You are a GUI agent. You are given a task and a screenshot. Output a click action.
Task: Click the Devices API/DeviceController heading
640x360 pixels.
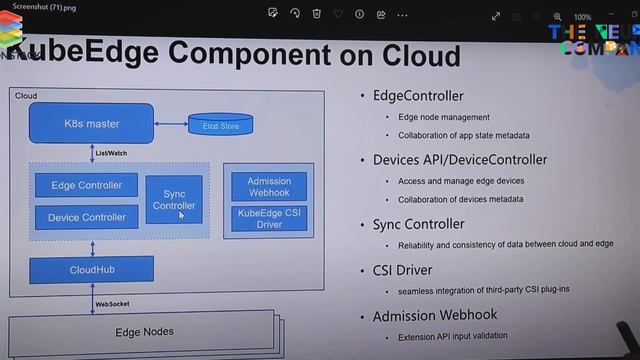click(460, 160)
